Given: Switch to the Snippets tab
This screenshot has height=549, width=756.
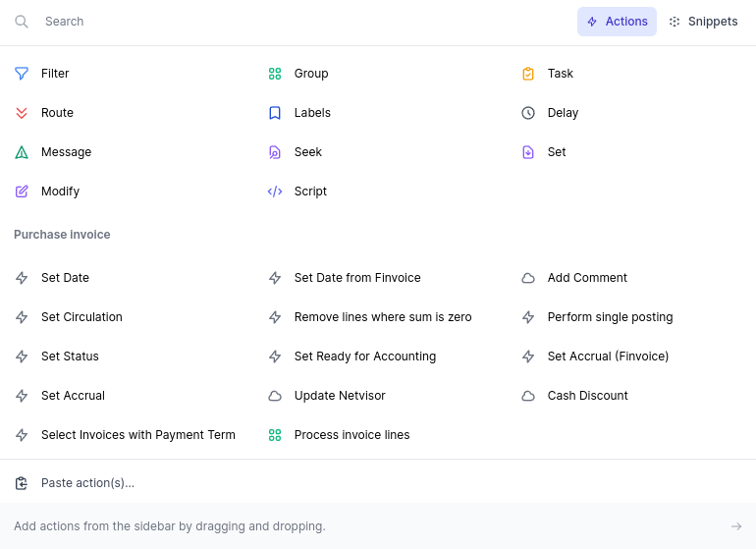Looking at the screenshot, I should point(703,22).
